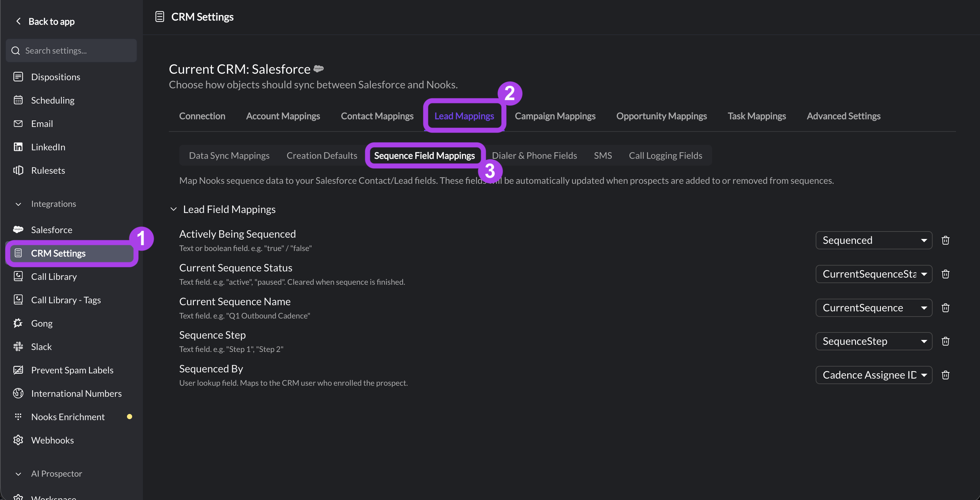
Task: Open the SMS sub-tab
Action: pyautogui.click(x=603, y=156)
